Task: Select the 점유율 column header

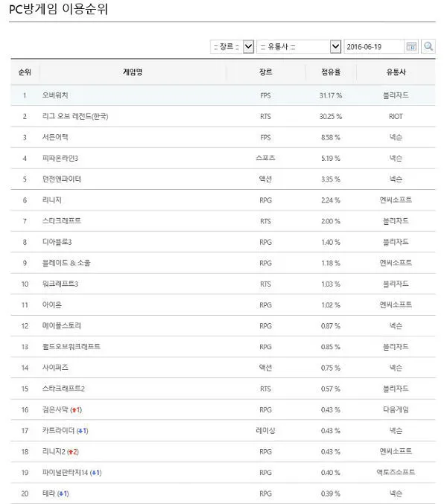Action: click(331, 72)
